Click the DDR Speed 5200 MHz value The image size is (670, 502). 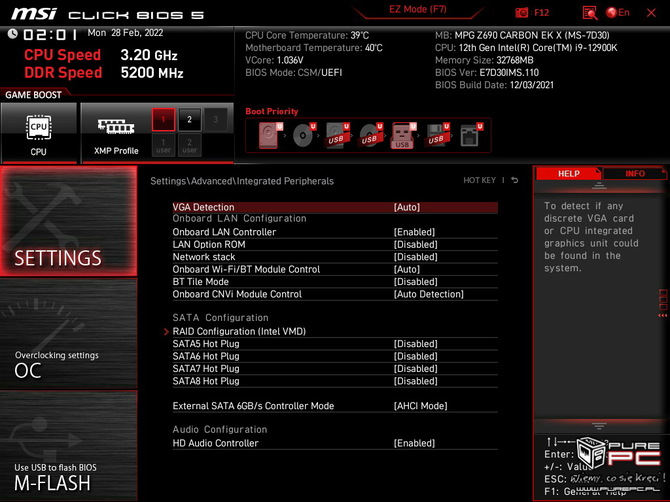click(152, 73)
